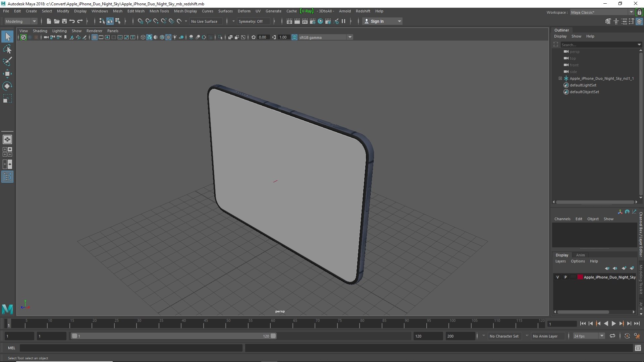Click the Undo arrow icon

pos(72,21)
